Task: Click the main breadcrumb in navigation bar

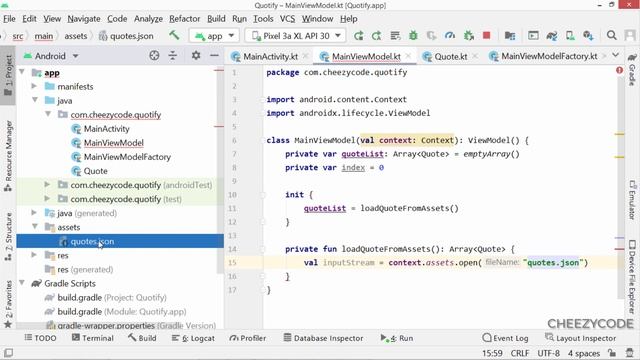Action: coord(44,36)
